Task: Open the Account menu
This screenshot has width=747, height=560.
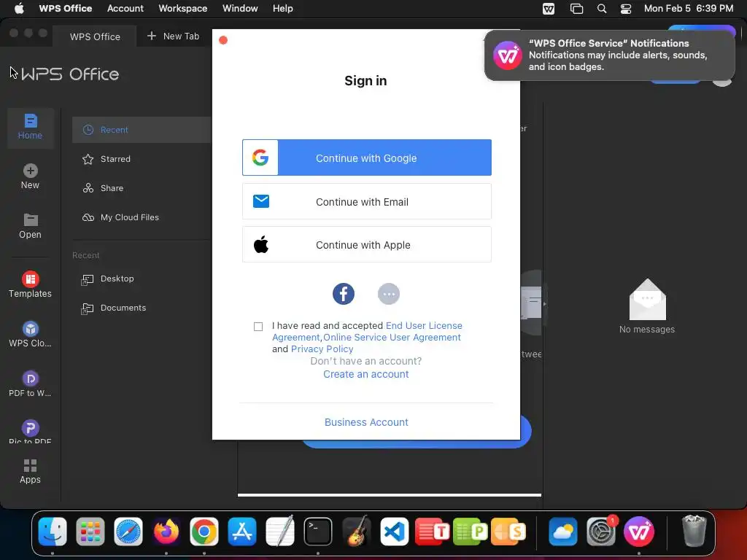Action: [x=125, y=9]
